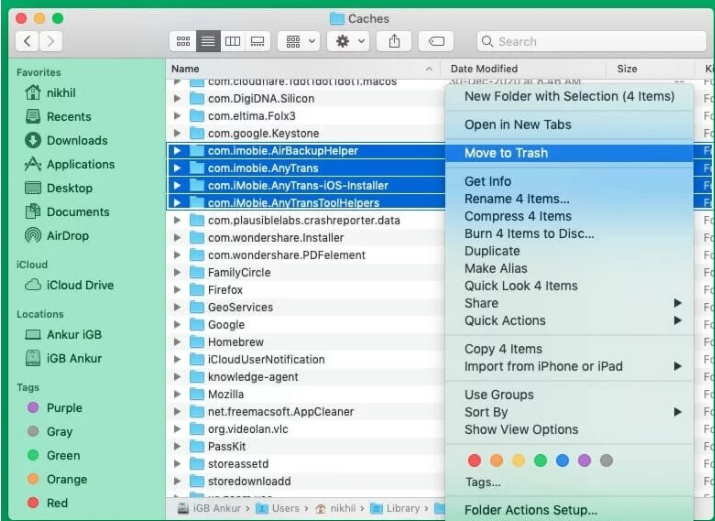Sort by Date Modified column header

tap(523, 69)
